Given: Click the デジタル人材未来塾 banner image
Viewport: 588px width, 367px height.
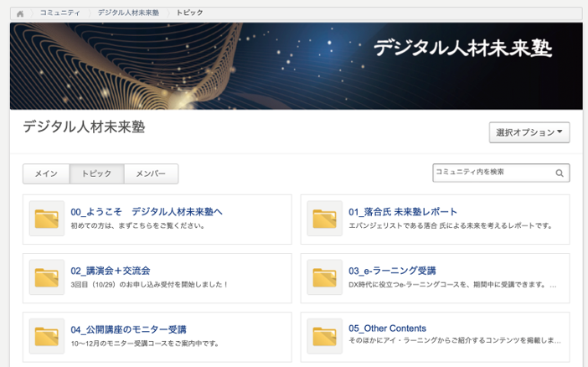Looking at the screenshot, I should (296, 66).
